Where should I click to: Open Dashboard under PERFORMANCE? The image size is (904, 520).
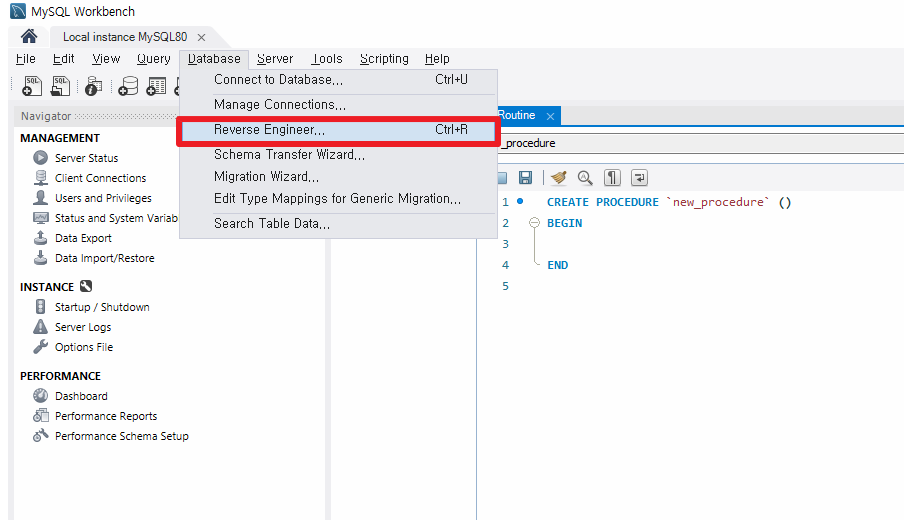pyautogui.click(x=81, y=396)
